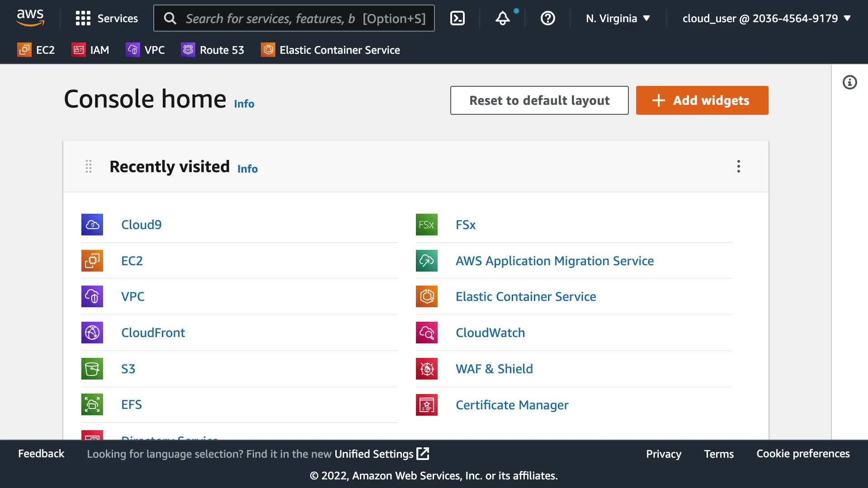The height and width of the screenshot is (488, 868).
Task: Click the S3 bucket icon
Action: pyautogui.click(x=92, y=369)
